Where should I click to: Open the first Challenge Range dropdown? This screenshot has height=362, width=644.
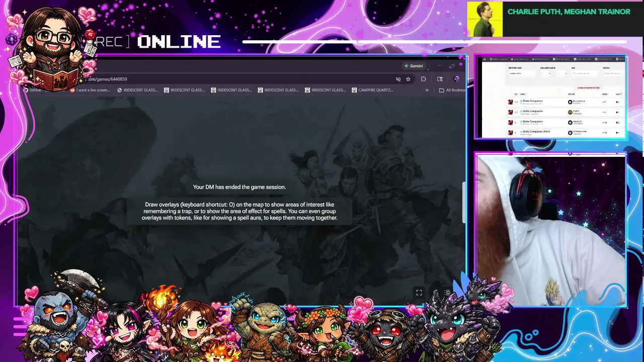546,73
